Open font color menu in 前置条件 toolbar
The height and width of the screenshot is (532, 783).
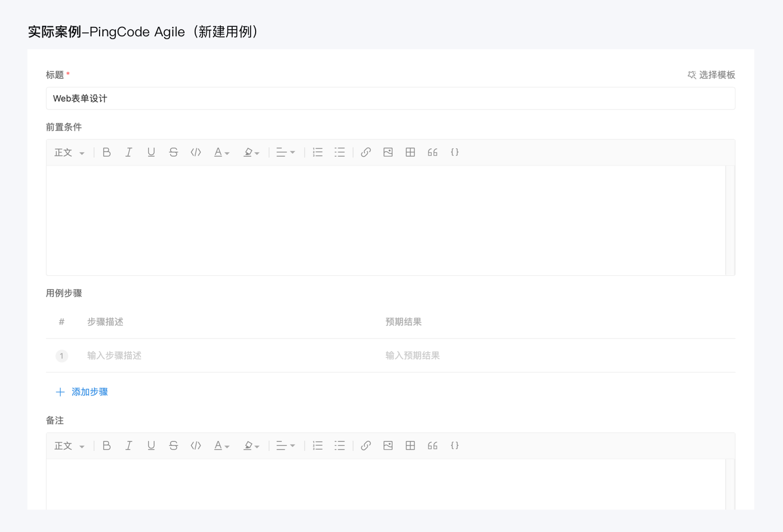pos(222,152)
